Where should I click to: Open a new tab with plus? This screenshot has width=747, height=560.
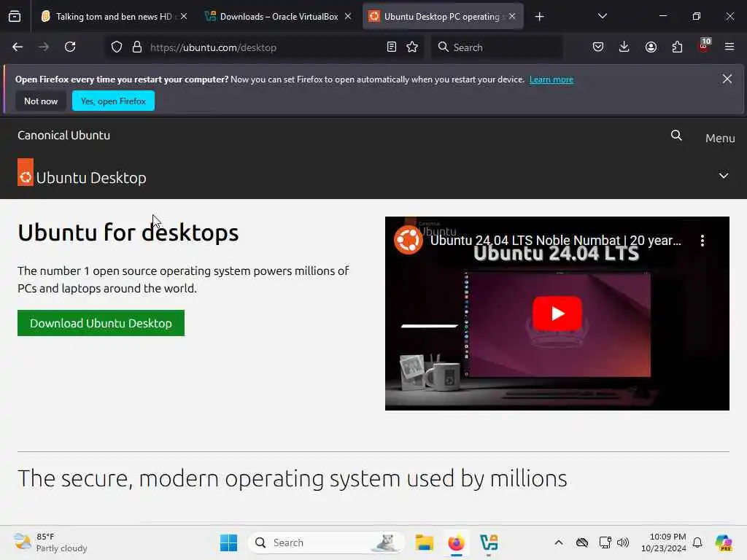tap(539, 17)
